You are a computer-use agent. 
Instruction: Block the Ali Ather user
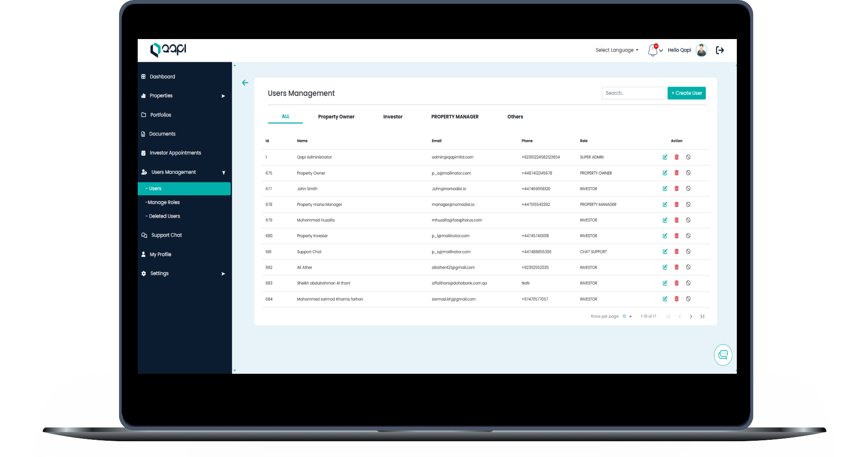(688, 267)
